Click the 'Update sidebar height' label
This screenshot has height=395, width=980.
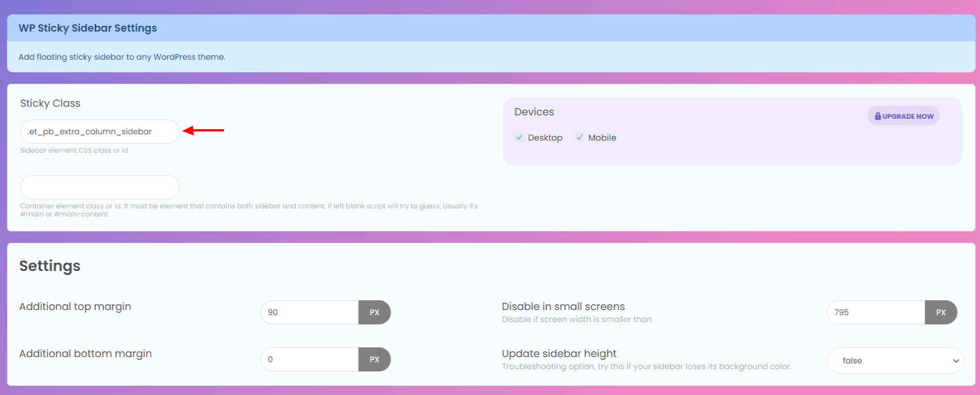point(559,354)
